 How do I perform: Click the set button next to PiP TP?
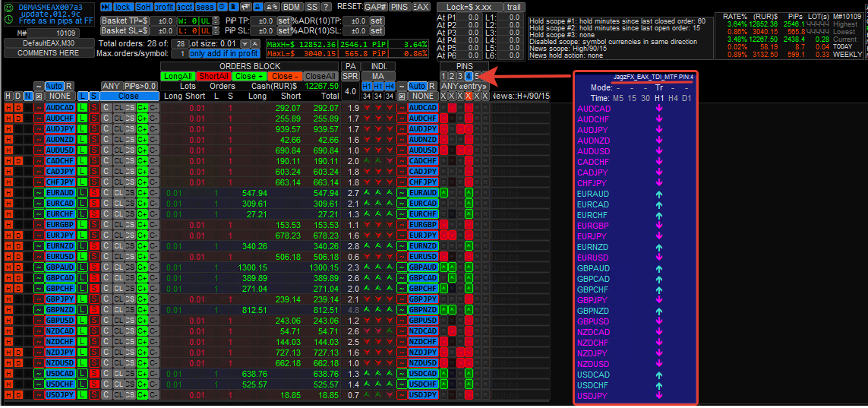click(x=283, y=21)
